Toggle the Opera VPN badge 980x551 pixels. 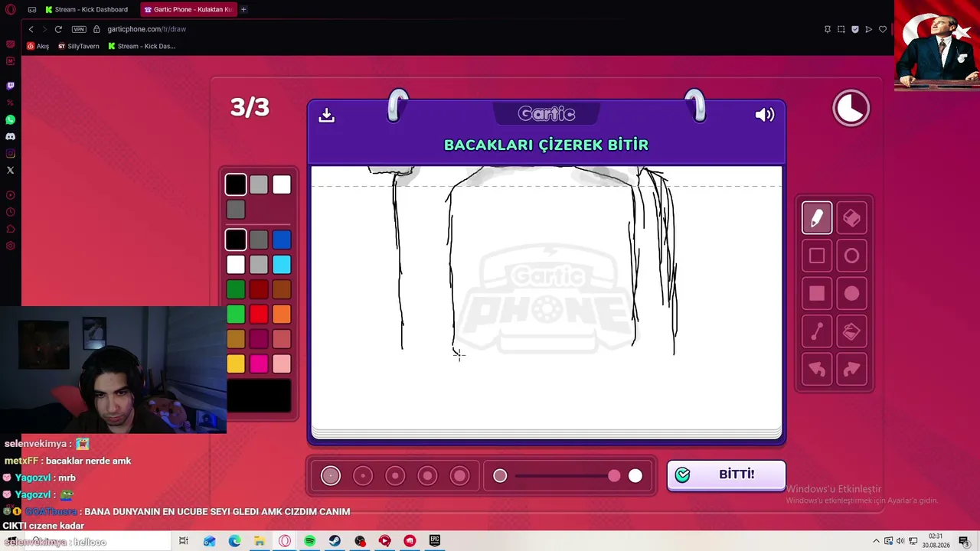coord(79,29)
